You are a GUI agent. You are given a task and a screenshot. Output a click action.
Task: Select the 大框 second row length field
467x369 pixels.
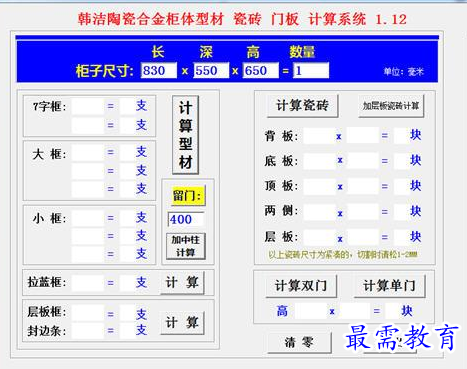(88, 171)
